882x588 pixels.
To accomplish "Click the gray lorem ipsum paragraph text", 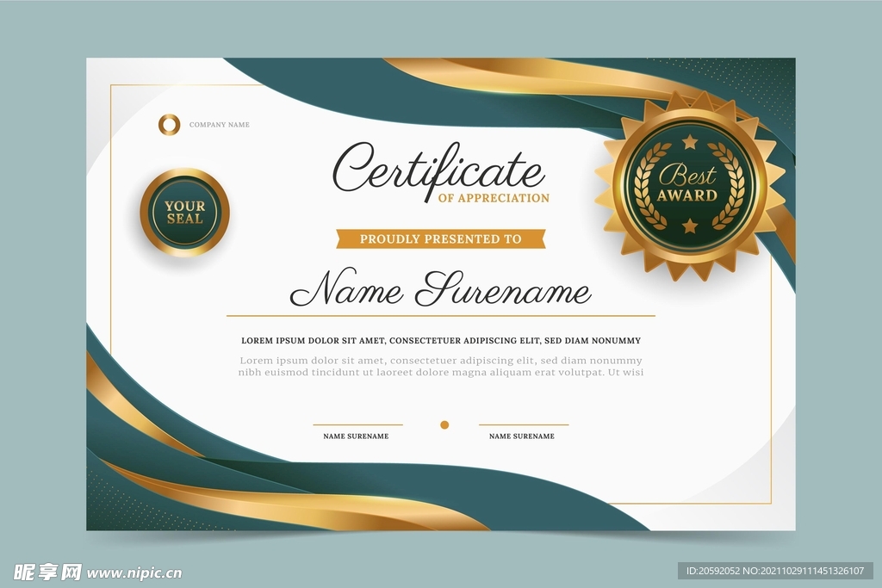I will click(440, 367).
